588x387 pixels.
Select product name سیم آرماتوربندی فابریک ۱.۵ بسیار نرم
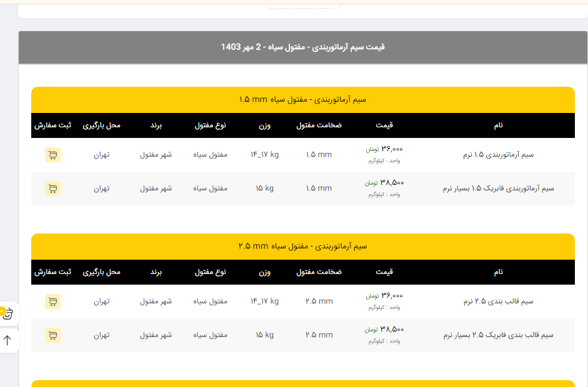pyautogui.click(x=498, y=188)
